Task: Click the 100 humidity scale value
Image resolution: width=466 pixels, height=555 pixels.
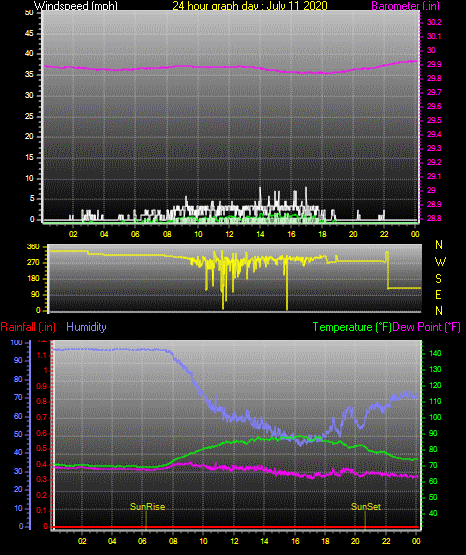Action: pos(17,342)
